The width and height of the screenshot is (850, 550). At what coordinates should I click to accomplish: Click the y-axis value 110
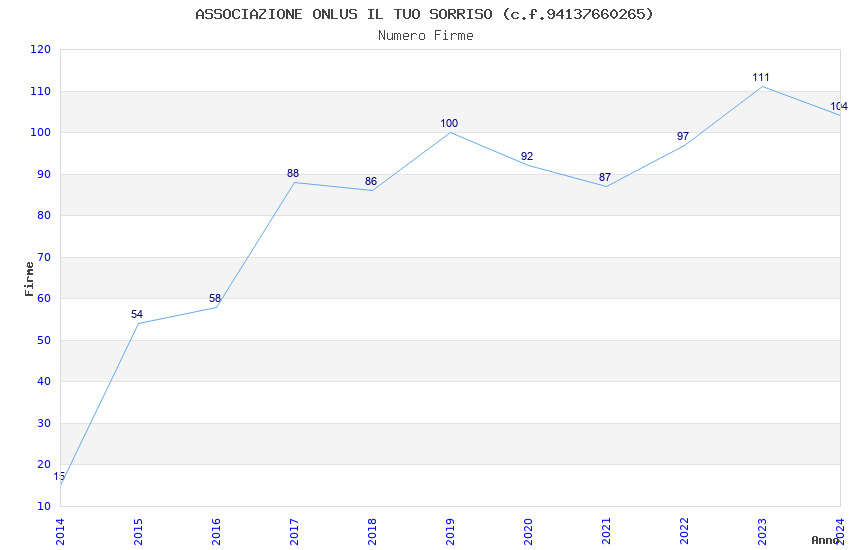point(41,91)
